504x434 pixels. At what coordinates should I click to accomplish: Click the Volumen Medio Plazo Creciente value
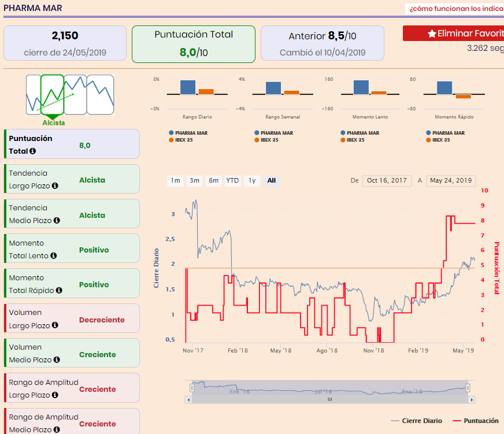point(98,355)
